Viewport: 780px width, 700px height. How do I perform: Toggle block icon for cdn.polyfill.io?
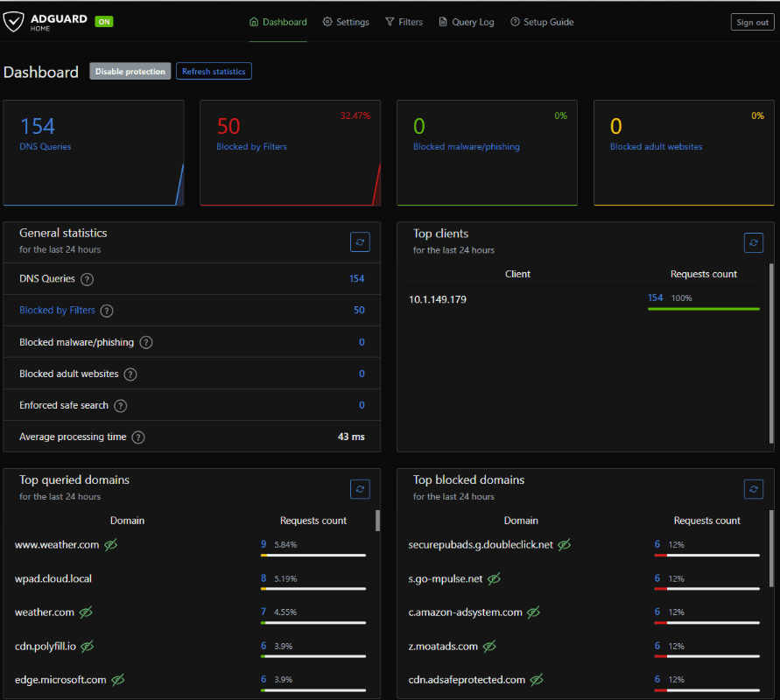pos(88,647)
